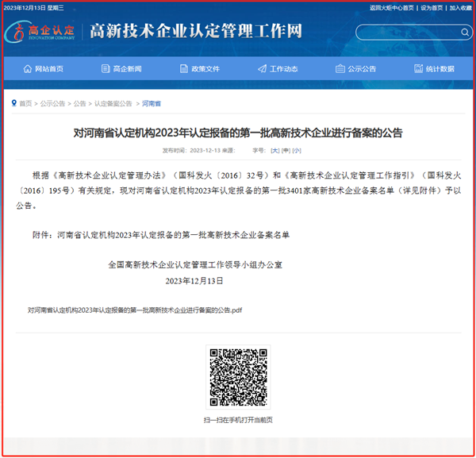The width and height of the screenshot is (476, 458).
Task: Open the announcement PDF attachment link
Action: click(x=134, y=310)
